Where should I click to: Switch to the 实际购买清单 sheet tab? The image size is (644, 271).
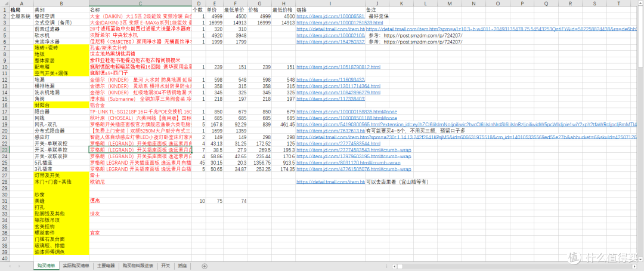pos(76,266)
